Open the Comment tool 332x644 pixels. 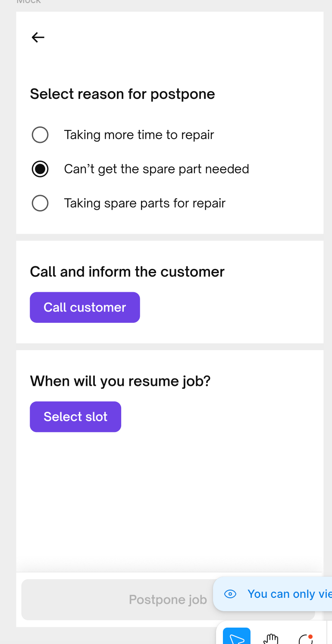305,640
